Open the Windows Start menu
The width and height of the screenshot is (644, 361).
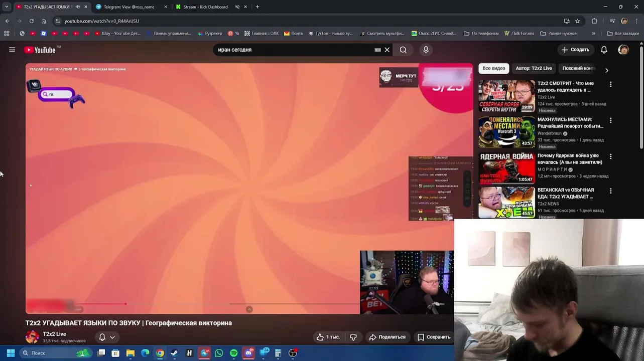(11, 353)
